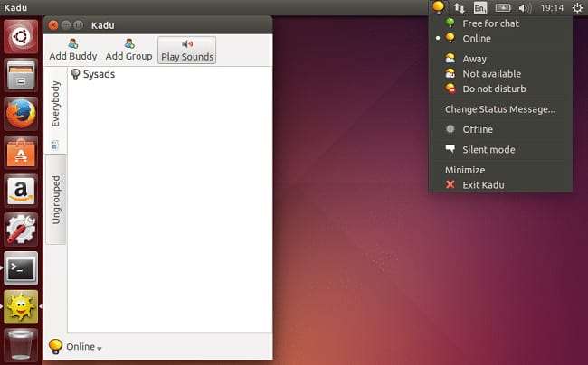The height and width of the screenshot is (365, 588).
Task: Switch to the Ungrouped tab
Action: coord(56,200)
